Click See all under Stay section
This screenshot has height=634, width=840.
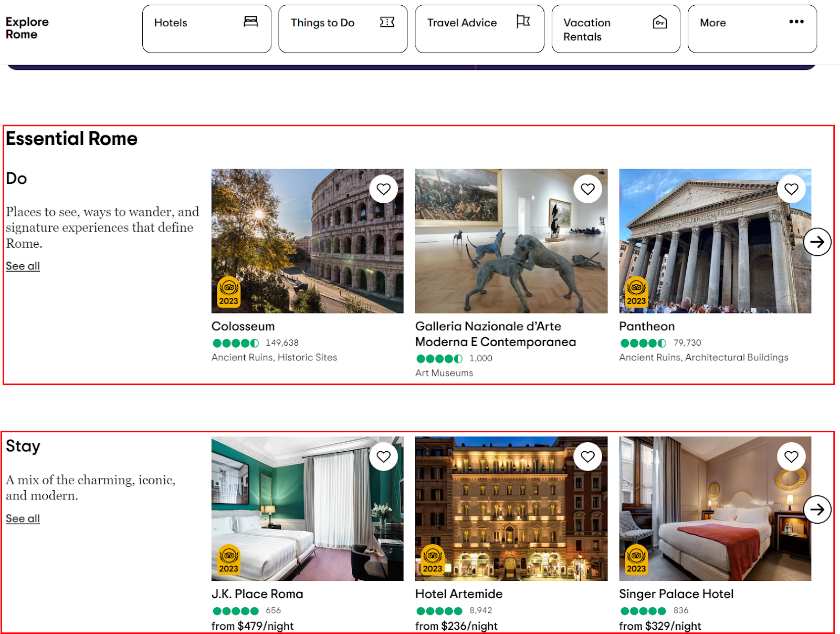(x=23, y=519)
